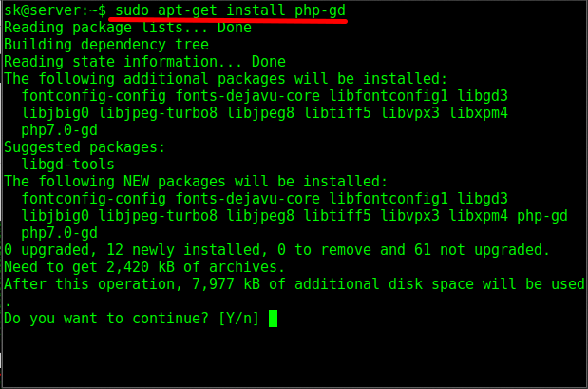This screenshot has width=588, height=389.
Task: Click the "Reading state information... Done" line
Action: pyautogui.click(x=144, y=62)
